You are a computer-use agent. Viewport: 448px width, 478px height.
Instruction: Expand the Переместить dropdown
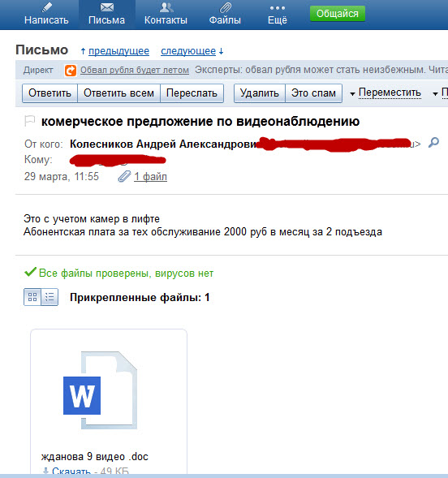pos(386,93)
